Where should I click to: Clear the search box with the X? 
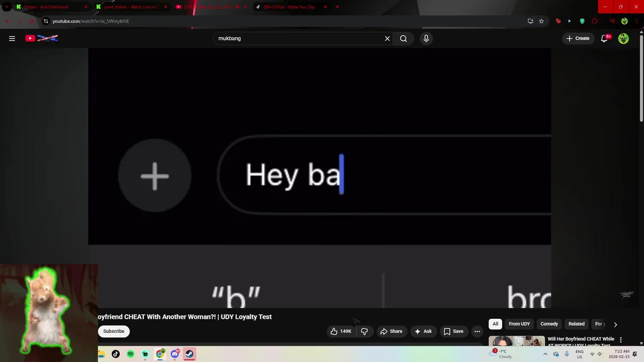387,38
